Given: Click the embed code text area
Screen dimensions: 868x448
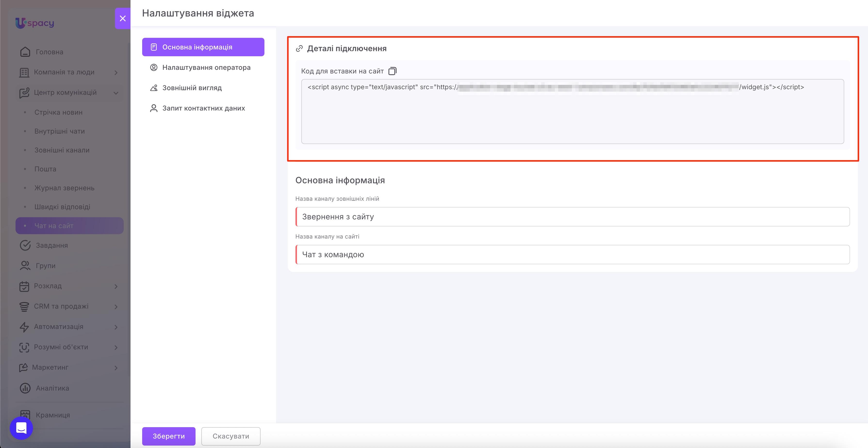Looking at the screenshot, I should (x=573, y=112).
